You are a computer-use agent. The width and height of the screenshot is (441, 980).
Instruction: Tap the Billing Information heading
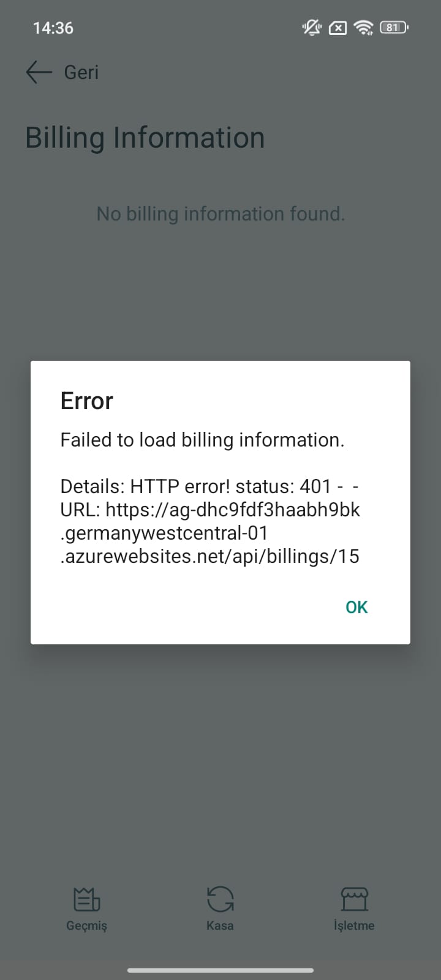pyautogui.click(x=145, y=138)
